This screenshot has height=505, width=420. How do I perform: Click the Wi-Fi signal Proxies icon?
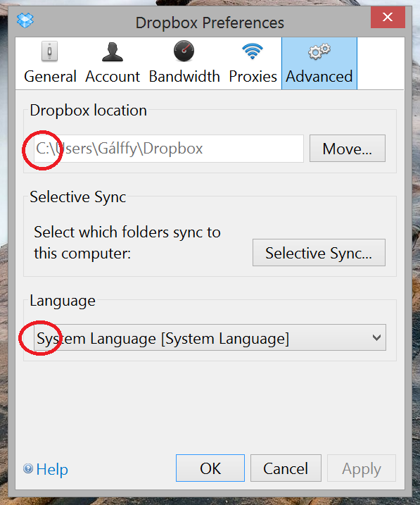point(253,51)
